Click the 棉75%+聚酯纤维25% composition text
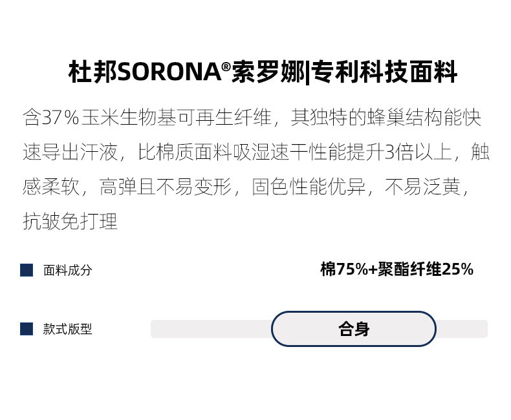 coord(397,269)
